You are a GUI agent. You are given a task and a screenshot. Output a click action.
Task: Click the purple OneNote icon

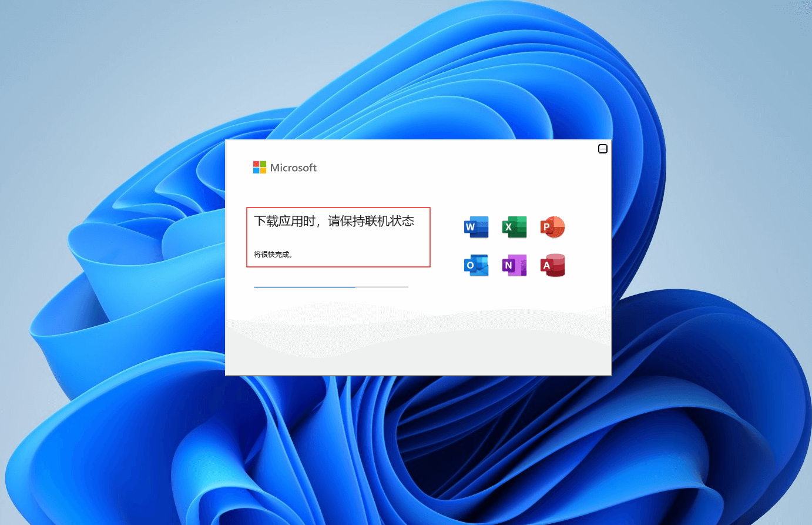[x=514, y=265]
